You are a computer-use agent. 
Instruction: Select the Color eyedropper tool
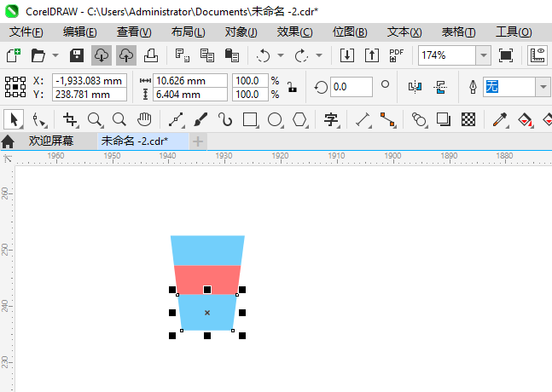(x=500, y=120)
